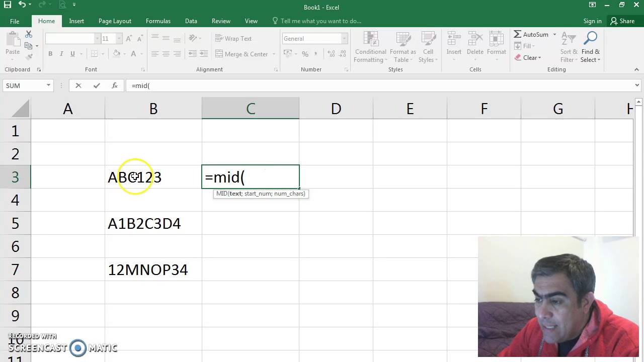Click cell B7 containing 12MNOP34
This screenshot has height=362, width=644.
pos(153,269)
